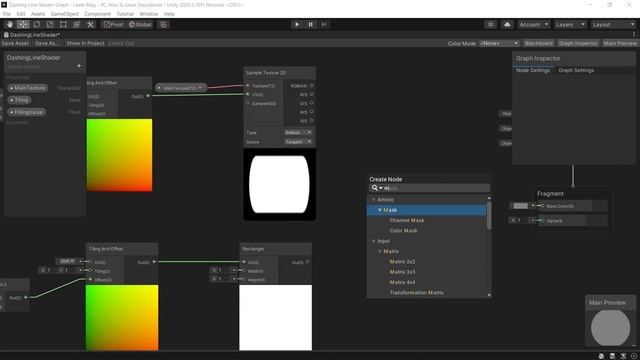Click the Texture(T2) input port of Sample Texture 2D
Image resolution: width=640 pixels, height=360 pixels.
247,86
